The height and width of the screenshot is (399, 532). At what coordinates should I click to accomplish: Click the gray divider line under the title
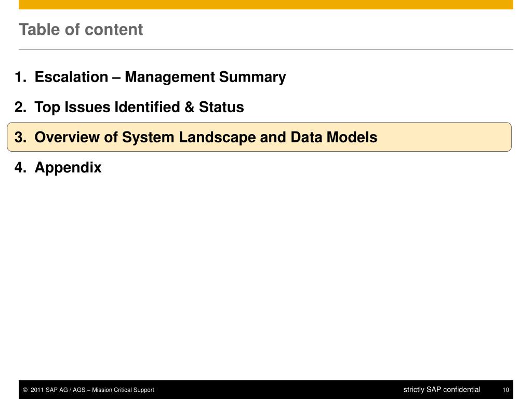point(265,50)
